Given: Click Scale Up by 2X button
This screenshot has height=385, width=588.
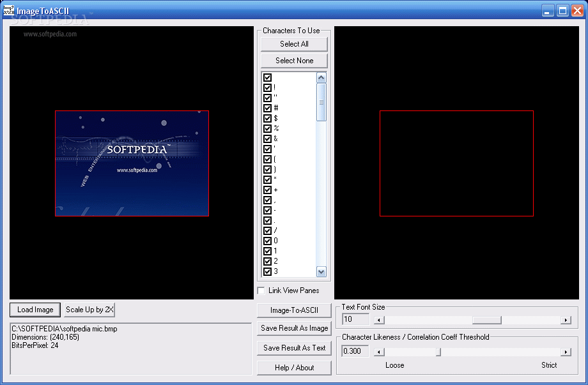Looking at the screenshot, I should pos(89,310).
